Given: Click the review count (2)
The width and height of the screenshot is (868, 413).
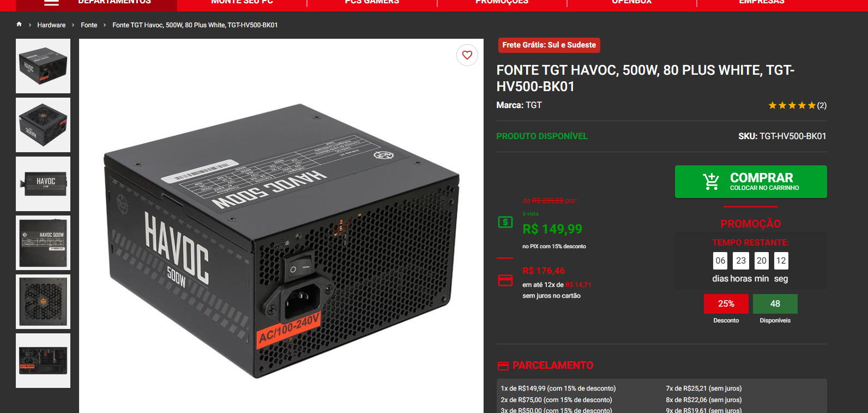Looking at the screenshot, I should pos(822,105).
